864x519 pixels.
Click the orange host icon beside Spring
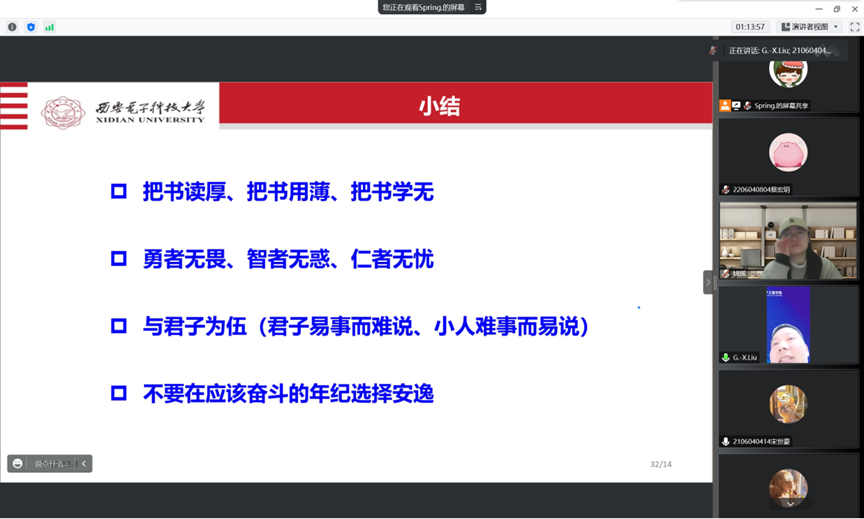point(725,105)
